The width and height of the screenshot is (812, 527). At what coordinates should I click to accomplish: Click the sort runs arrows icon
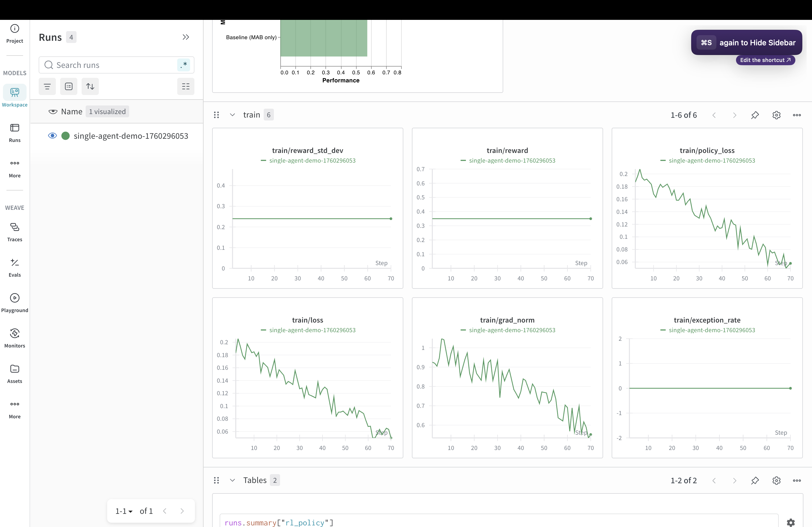90,86
